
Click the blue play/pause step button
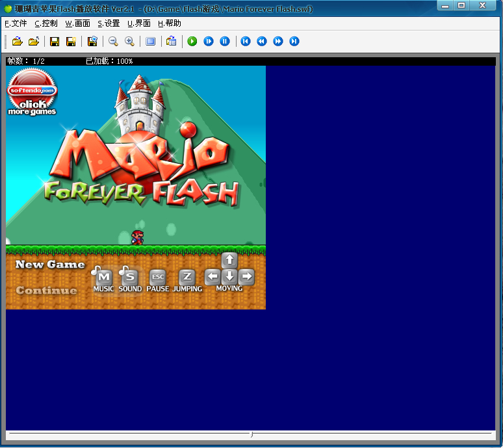209,42
